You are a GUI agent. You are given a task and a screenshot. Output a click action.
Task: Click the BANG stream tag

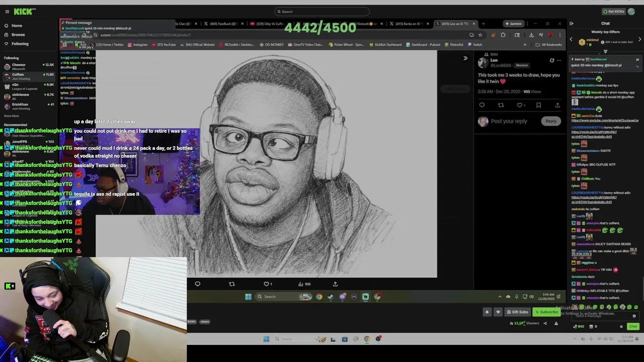coord(192,321)
